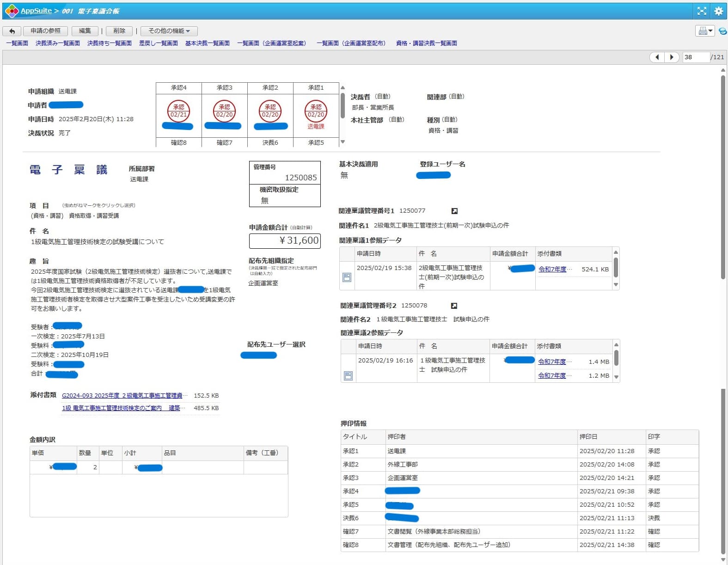Click the record number field showing 38
Viewport: 728px width, 565px height.
(695, 57)
